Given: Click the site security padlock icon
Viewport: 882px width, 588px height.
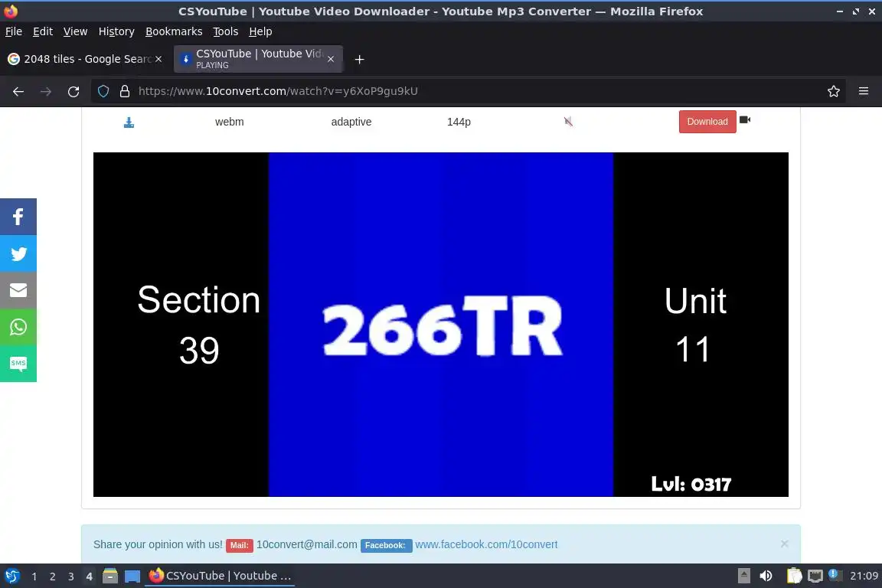Looking at the screenshot, I should tap(125, 91).
